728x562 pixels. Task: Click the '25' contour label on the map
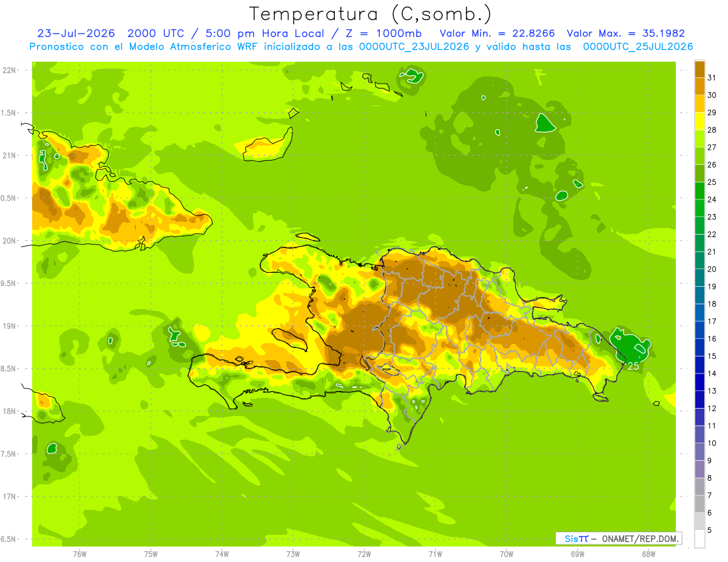click(633, 366)
